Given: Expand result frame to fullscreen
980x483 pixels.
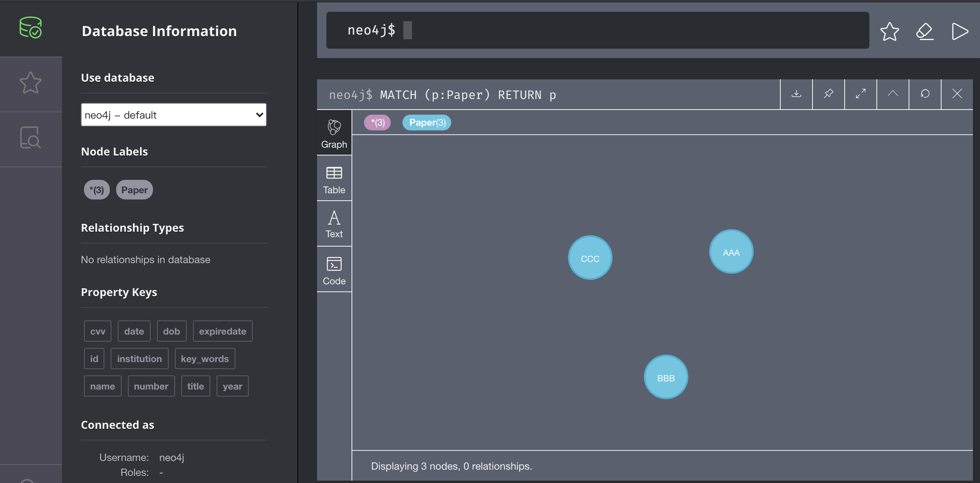Looking at the screenshot, I should point(860,94).
